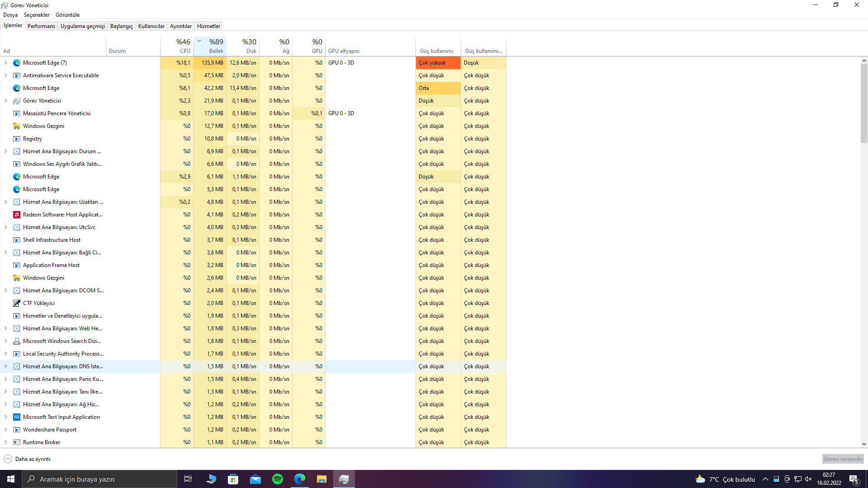Click the Microsoft Windows Search indexer icon

click(x=17, y=341)
